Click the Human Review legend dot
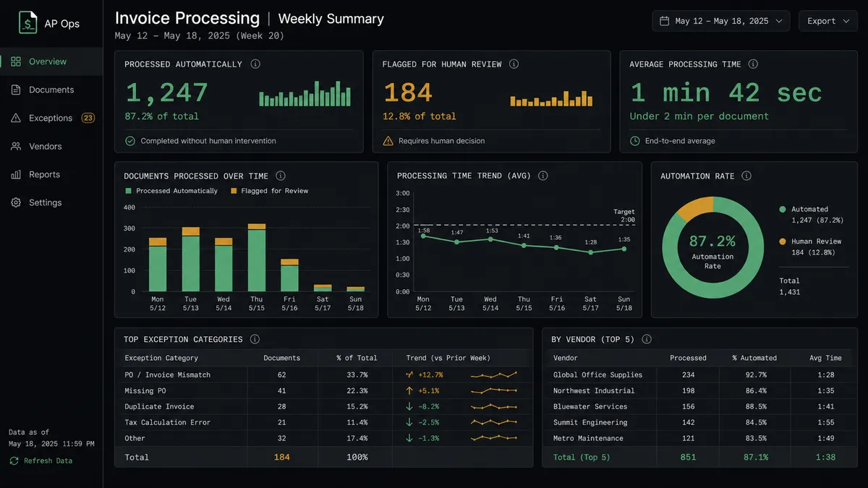The image size is (868, 488). [783, 241]
